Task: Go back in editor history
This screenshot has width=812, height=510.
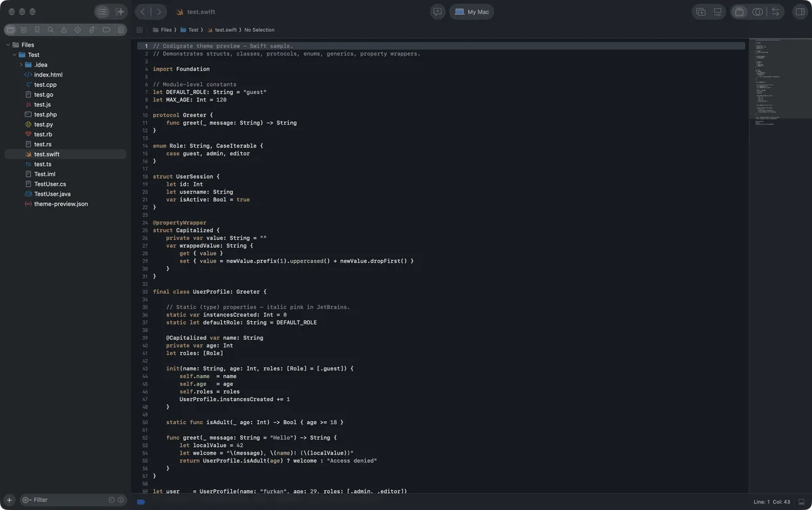Action: [x=143, y=12]
